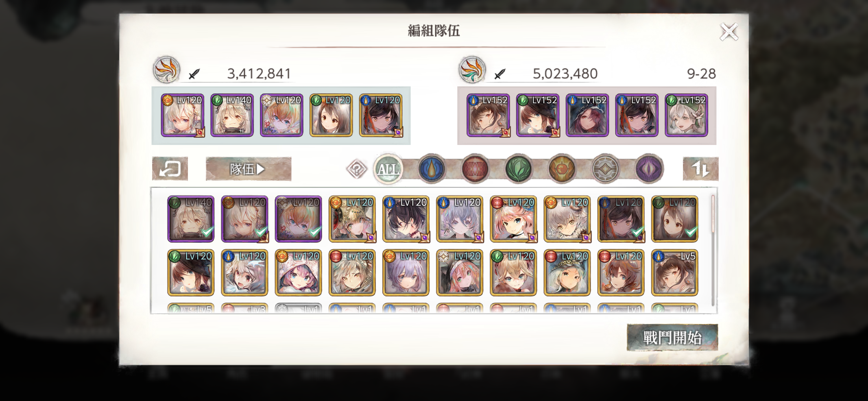Uncheck the last checked Lv120 in first row
Viewport: 868px width, 401px height.
click(x=675, y=219)
